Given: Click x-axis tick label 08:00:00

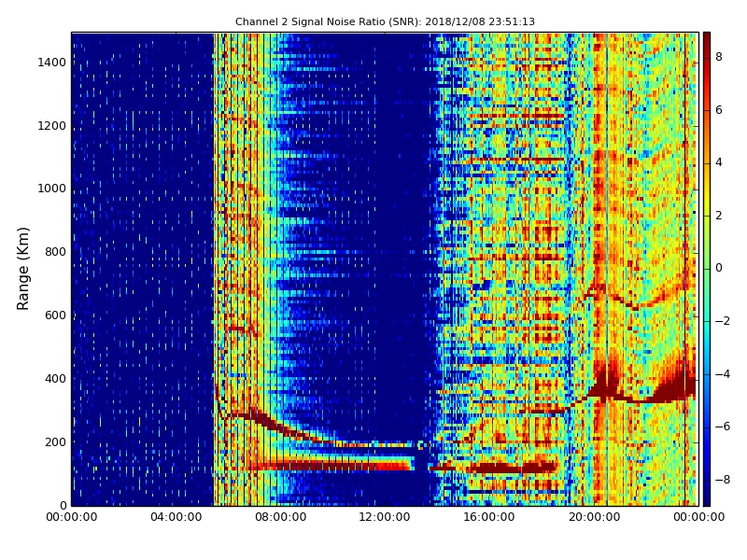Looking at the screenshot, I should pos(281,517).
